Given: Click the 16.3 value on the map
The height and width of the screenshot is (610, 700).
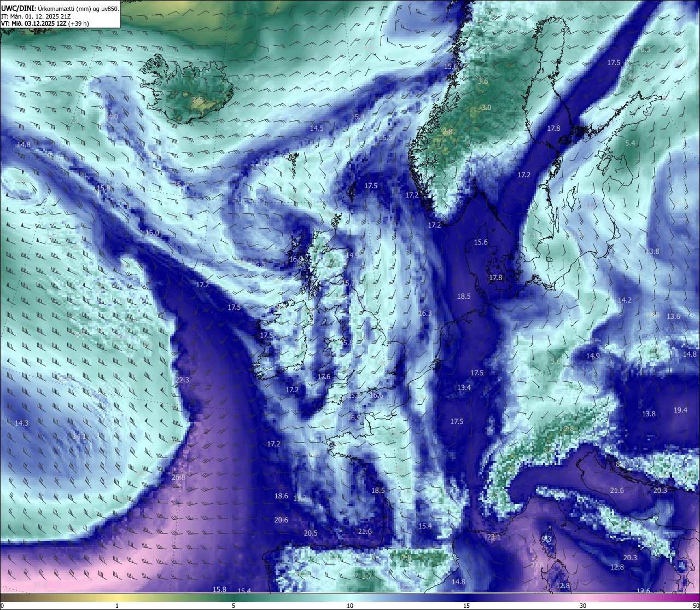Looking at the screenshot, I should click(x=425, y=313).
